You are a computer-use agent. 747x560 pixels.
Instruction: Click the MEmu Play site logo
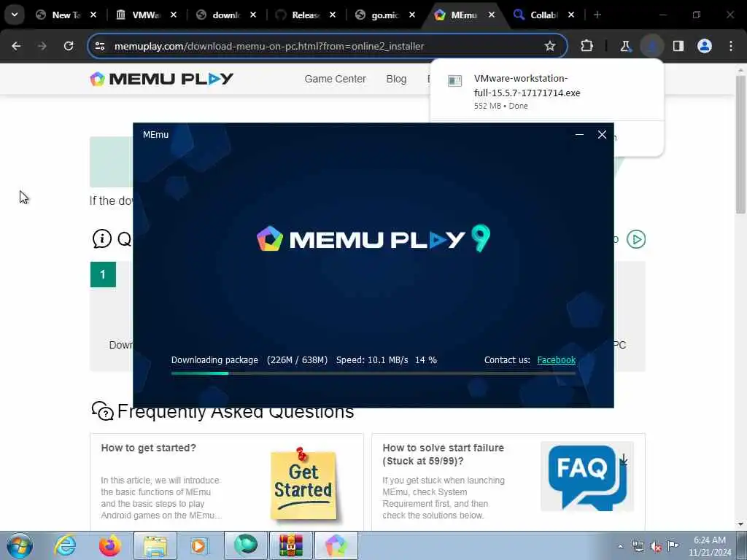(161, 79)
